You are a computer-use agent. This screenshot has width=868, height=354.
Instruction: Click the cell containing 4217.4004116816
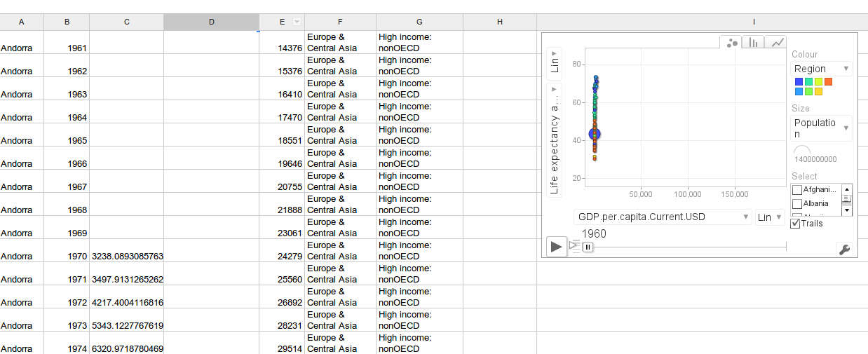coord(127,297)
